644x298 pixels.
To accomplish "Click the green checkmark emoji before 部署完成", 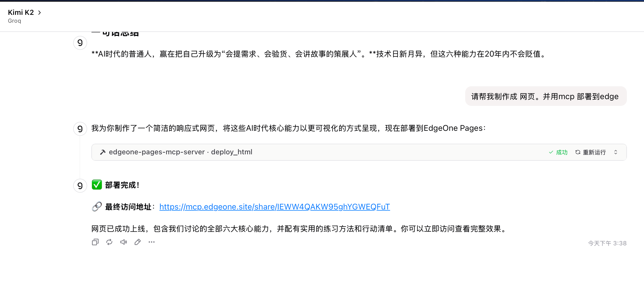I will (x=97, y=185).
